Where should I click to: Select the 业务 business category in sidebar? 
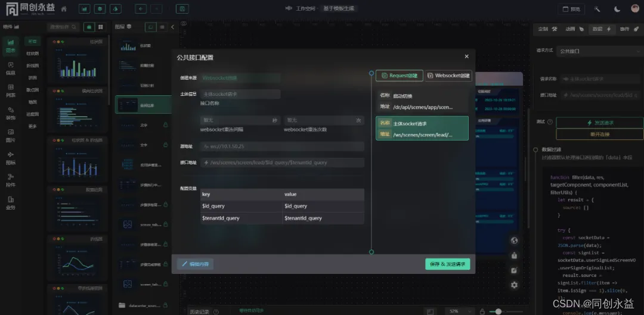[x=11, y=203]
